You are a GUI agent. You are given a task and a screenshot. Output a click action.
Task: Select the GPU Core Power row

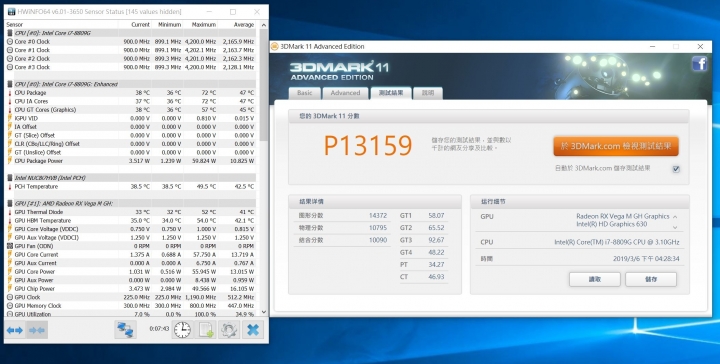click(130, 271)
